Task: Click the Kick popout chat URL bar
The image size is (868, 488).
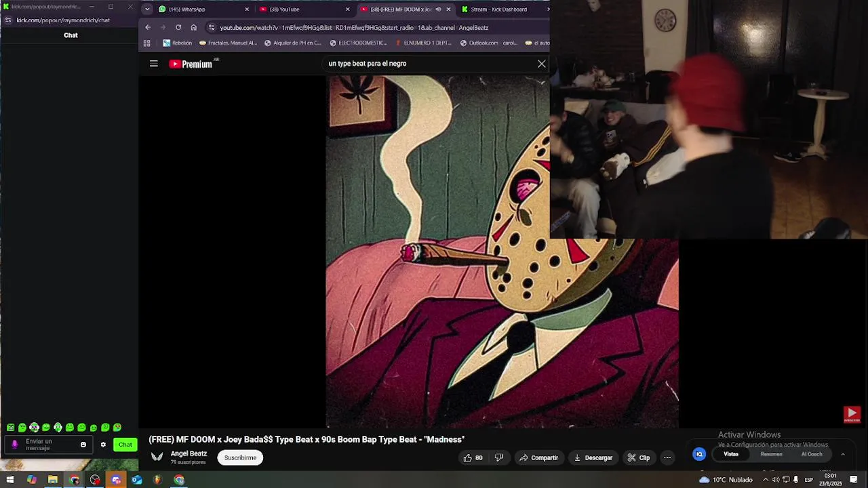Action: point(69,20)
